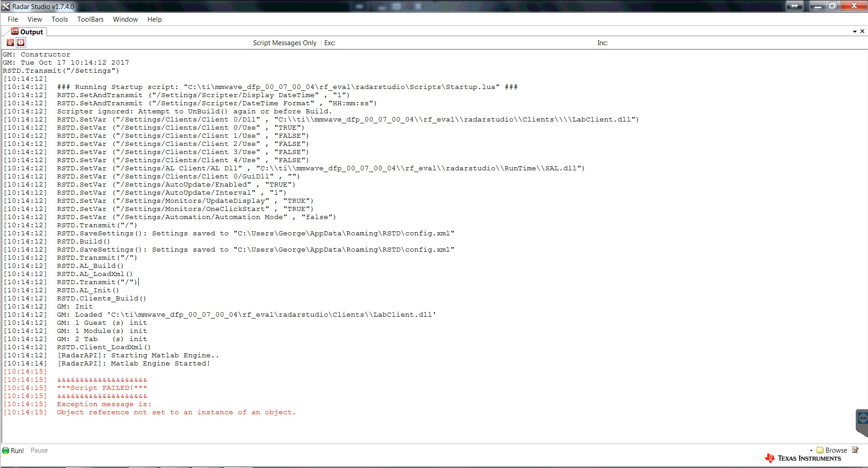Viewport: 868px width, 468px height.
Task: Click 'GM: Tue Oct 17 10:14:12 2017' line
Action: pyautogui.click(x=66, y=62)
